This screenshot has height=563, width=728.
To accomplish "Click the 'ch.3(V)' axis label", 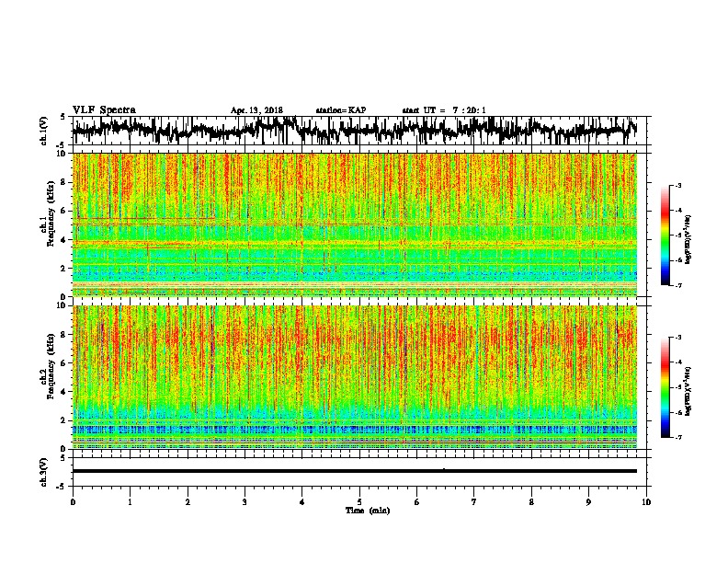I will 44,472.
